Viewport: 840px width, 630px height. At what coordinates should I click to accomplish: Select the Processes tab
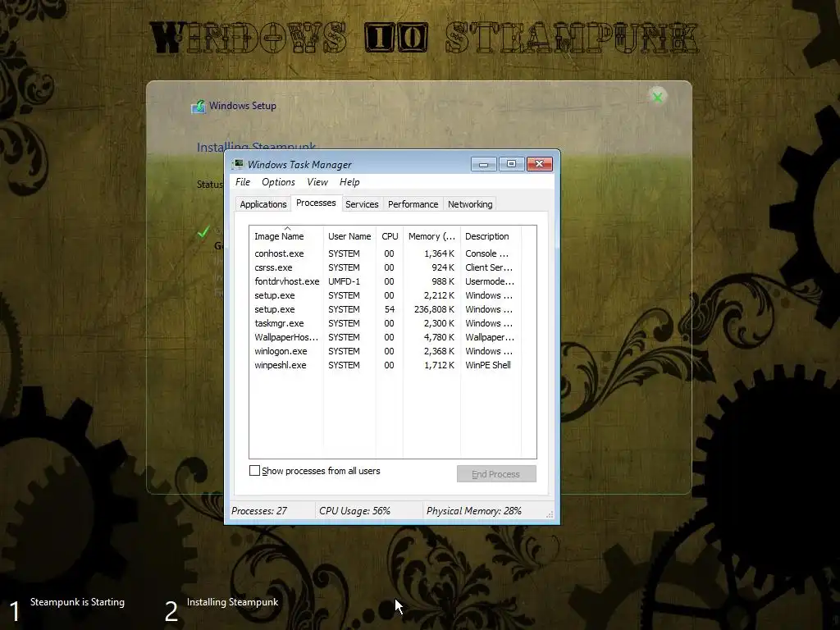(316, 203)
